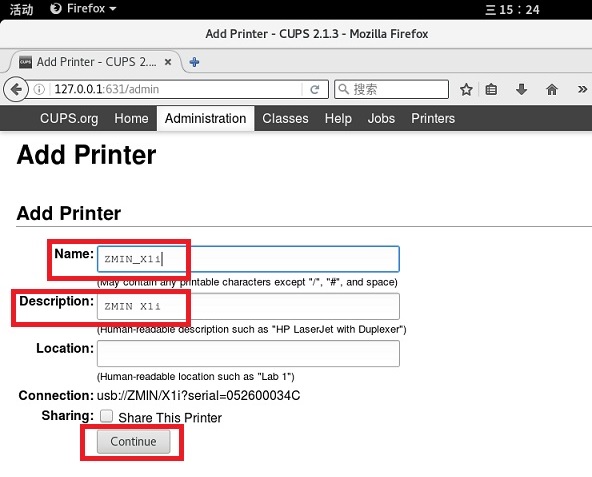Focus the Location text field

click(248, 354)
